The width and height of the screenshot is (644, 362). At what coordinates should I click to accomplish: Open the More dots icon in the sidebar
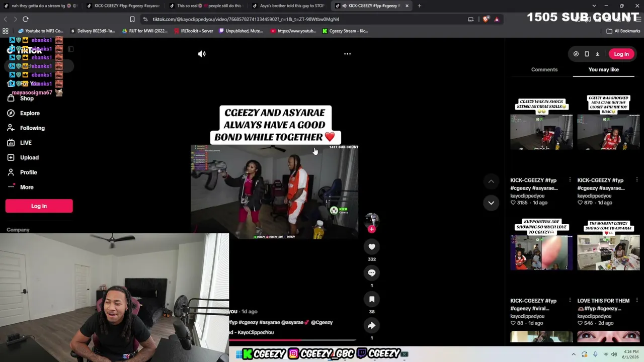click(x=11, y=187)
